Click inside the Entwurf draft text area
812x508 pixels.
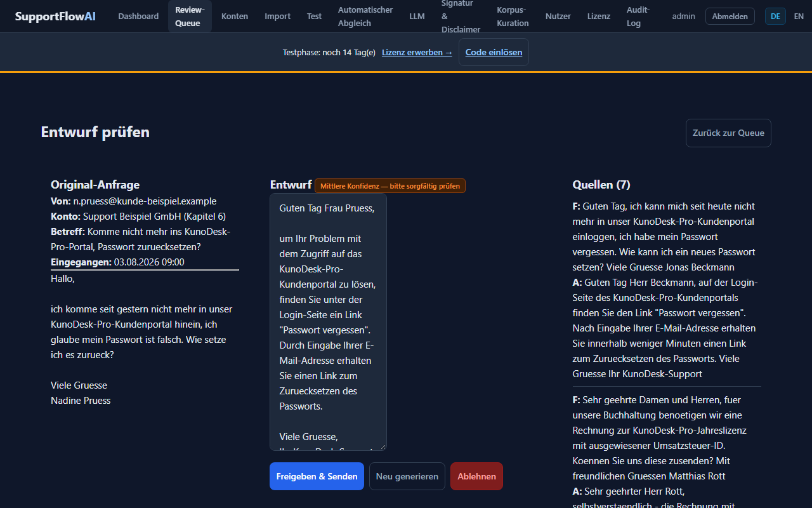click(328, 322)
